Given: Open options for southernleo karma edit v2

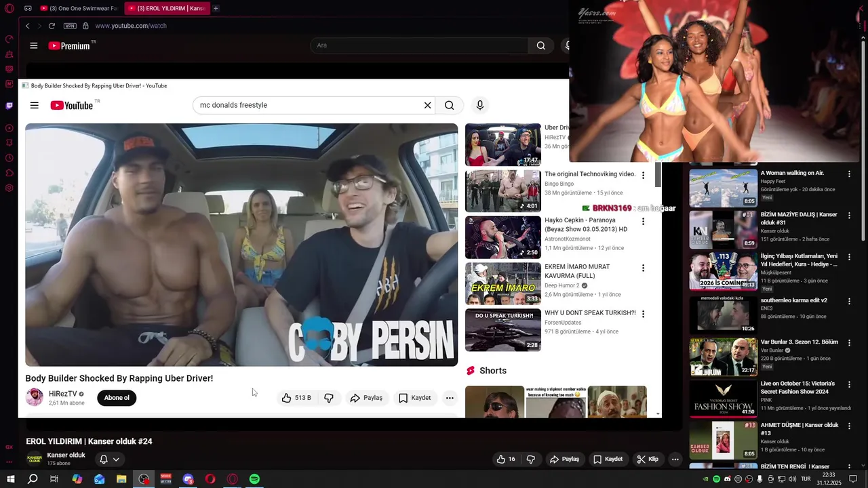Looking at the screenshot, I should 849,301.
